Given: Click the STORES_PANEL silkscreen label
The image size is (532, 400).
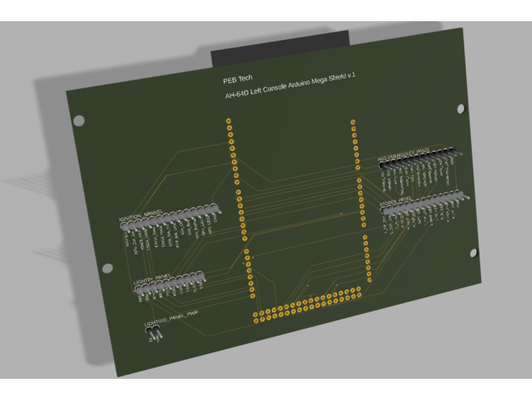Looking at the screenshot, I should click(400, 203).
